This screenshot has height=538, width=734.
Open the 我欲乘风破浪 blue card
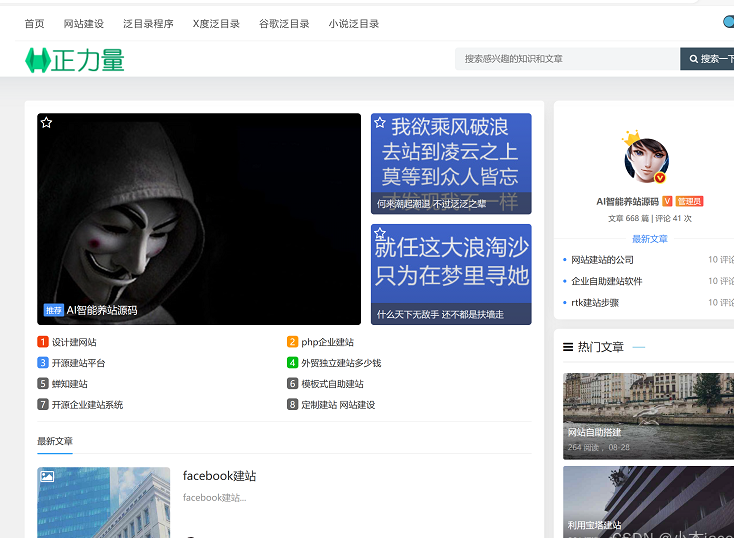(x=451, y=163)
